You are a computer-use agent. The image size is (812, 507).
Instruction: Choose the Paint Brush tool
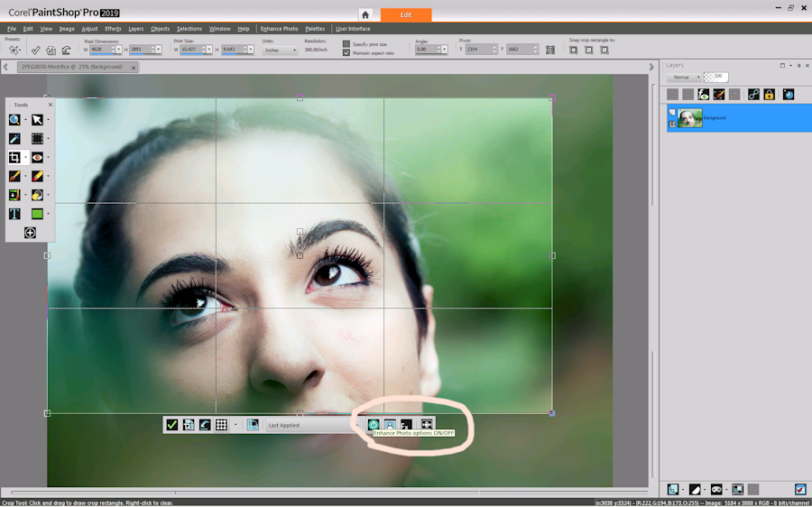pyautogui.click(x=14, y=177)
